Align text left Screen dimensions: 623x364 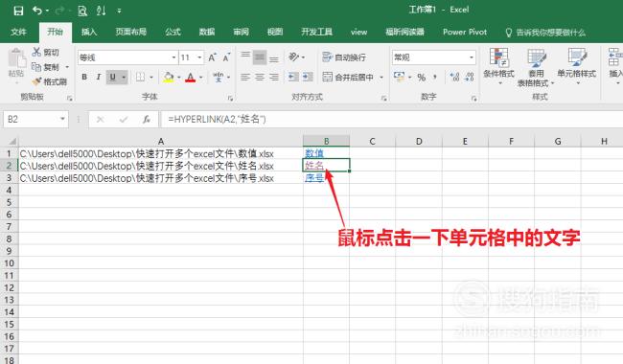[245, 77]
